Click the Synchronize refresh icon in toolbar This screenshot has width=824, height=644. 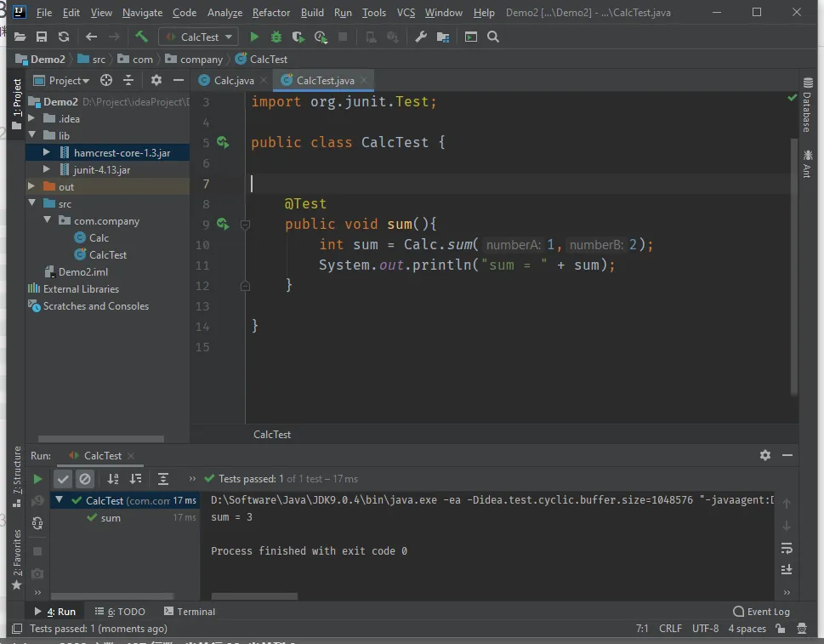(64, 37)
